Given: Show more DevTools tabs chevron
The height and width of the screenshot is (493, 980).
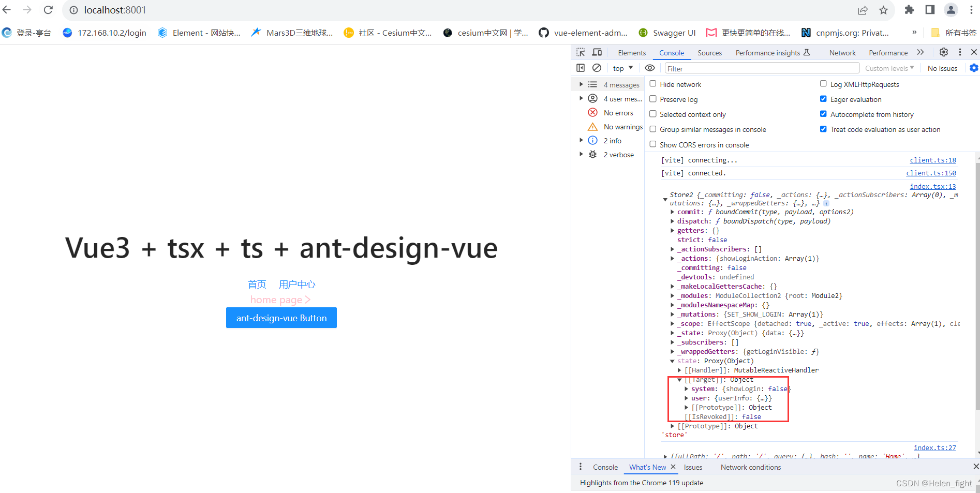Looking at the screenshot, I should click(x=920, y=52).
